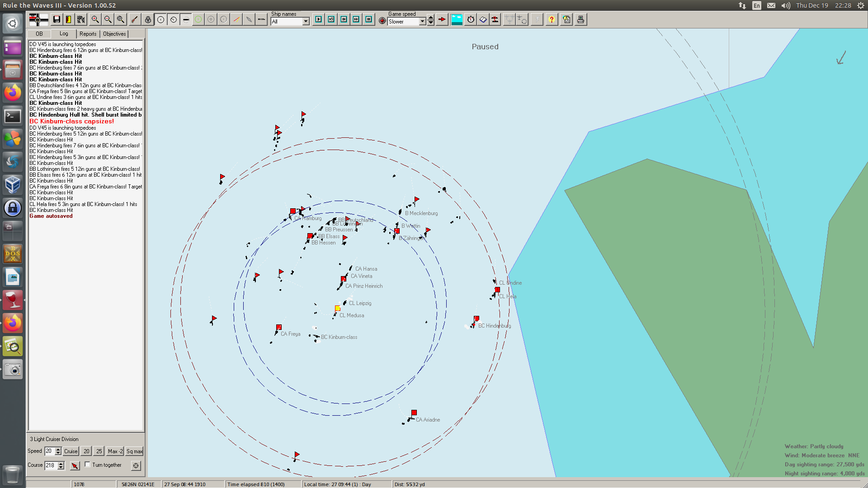Viewport: 868px width, 488px height.
Task: Click the computer printer toolbar icon
Action: pos(581,19)
